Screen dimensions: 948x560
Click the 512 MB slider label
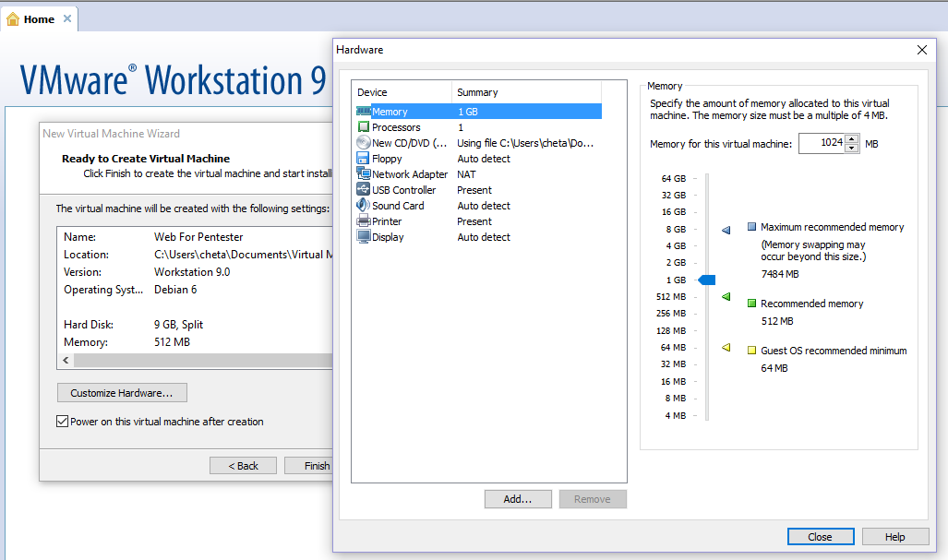[671, 297]
